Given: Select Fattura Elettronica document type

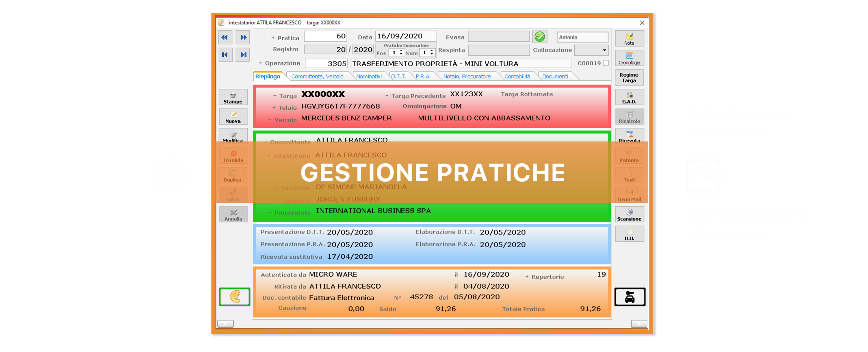Looking at the screenshot, I should (341, 298).
